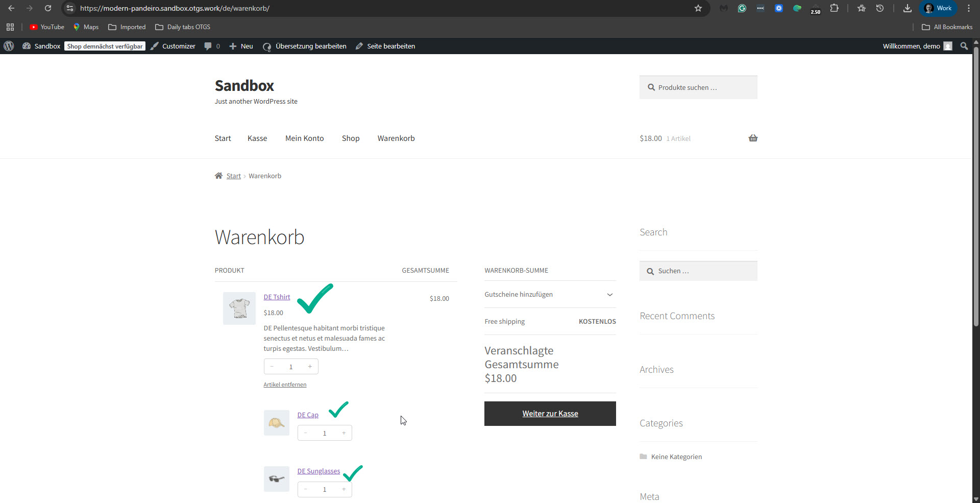The width and height of the screenshot is (980, 503).
Task: Click the home icon in breadcrumb
Action: 218,176
